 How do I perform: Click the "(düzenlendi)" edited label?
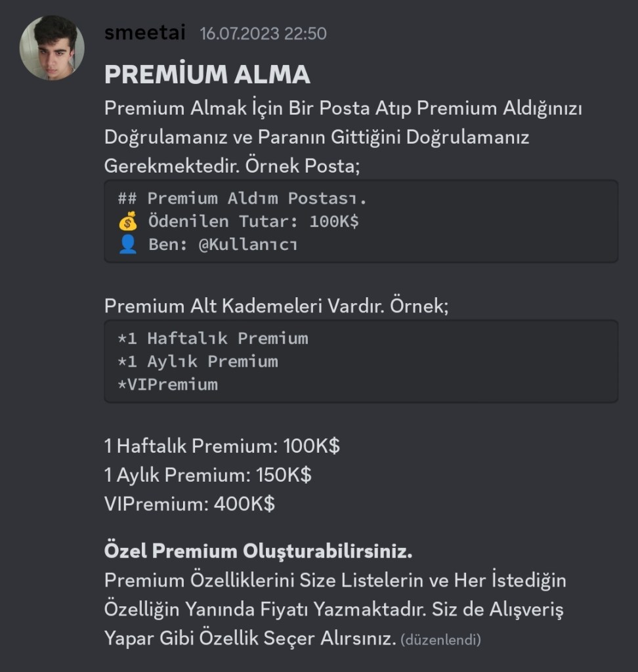[x=440, y=639]
